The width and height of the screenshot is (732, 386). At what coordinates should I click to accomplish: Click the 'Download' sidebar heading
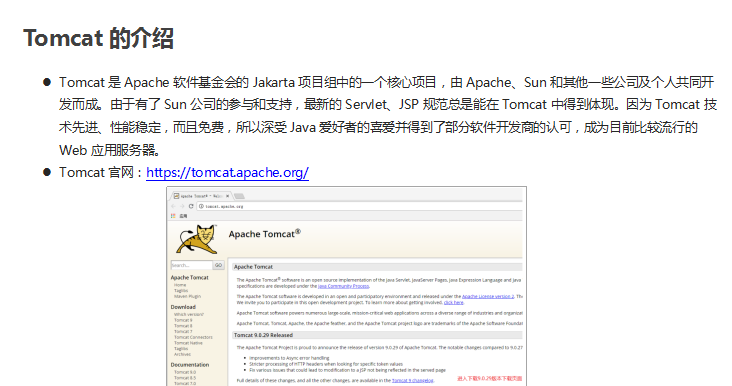tap(183, 307)
